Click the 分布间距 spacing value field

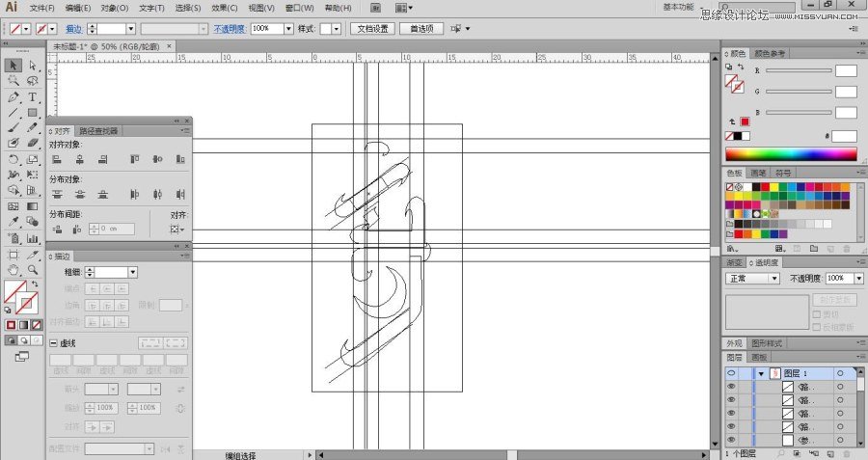(117, 229)
